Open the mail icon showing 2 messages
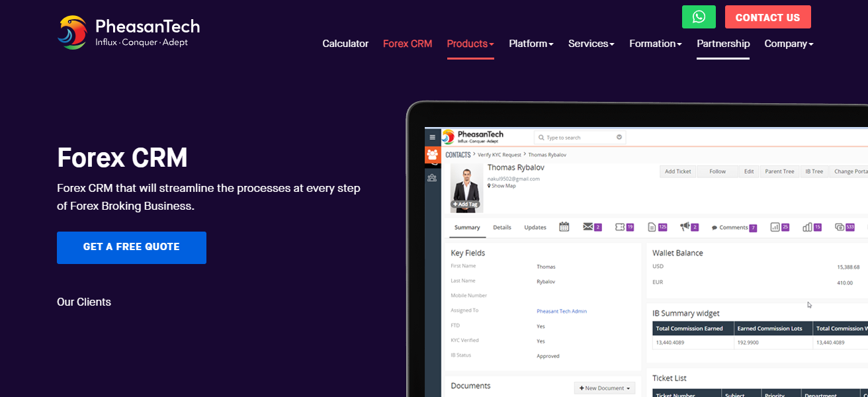Screen dimensions: 868x397 point(588,227)
